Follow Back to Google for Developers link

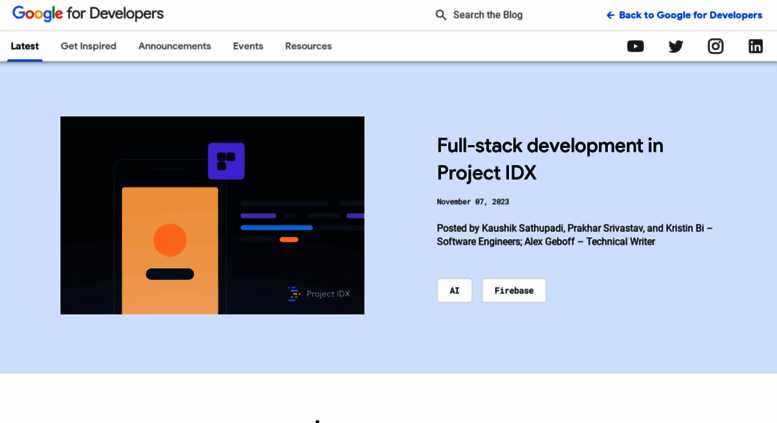[684, 15]
